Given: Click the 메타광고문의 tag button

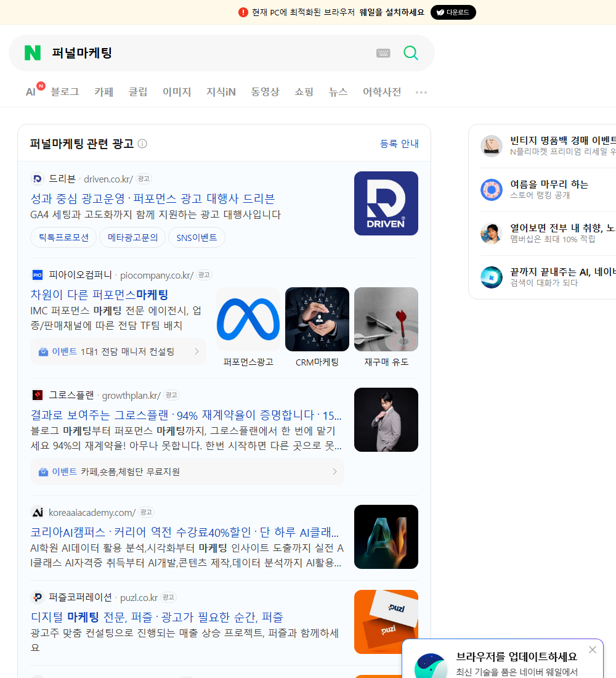Looking at the screenshot, I should (132, 237).
